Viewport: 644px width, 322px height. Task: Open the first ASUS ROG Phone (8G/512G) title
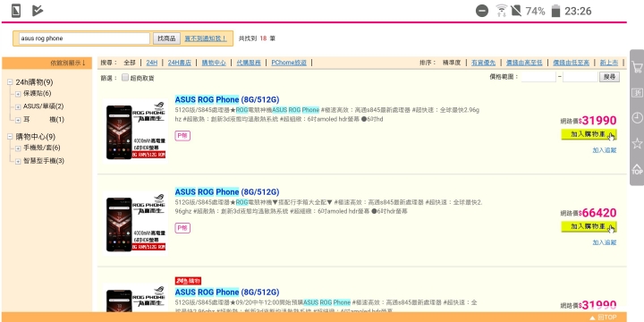(x=227, y=99)
